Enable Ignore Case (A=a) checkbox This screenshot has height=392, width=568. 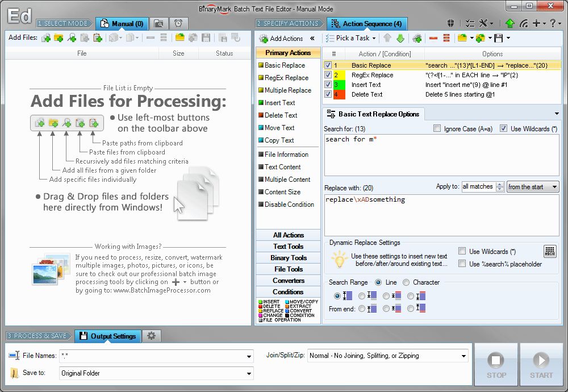click(437, 128)
